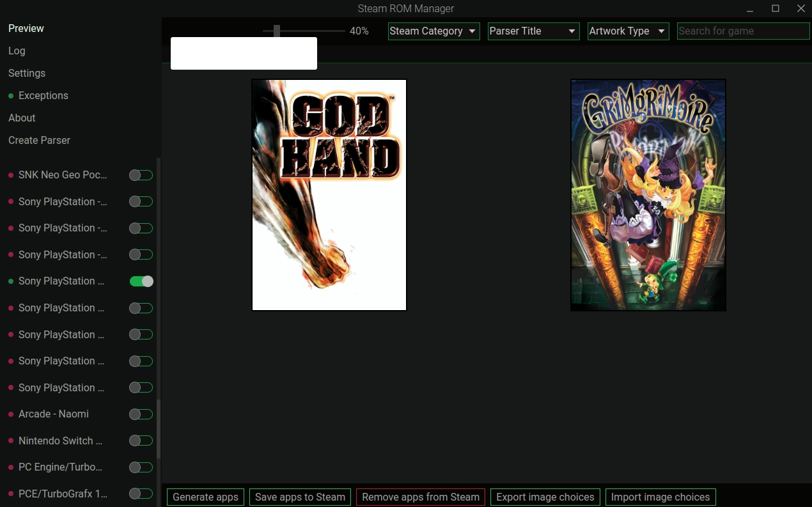This screenshot has height=507, width=812.
Task: Open the PCE/TurboGrafx 1... parser entry
Action: (x=63, y=494)
